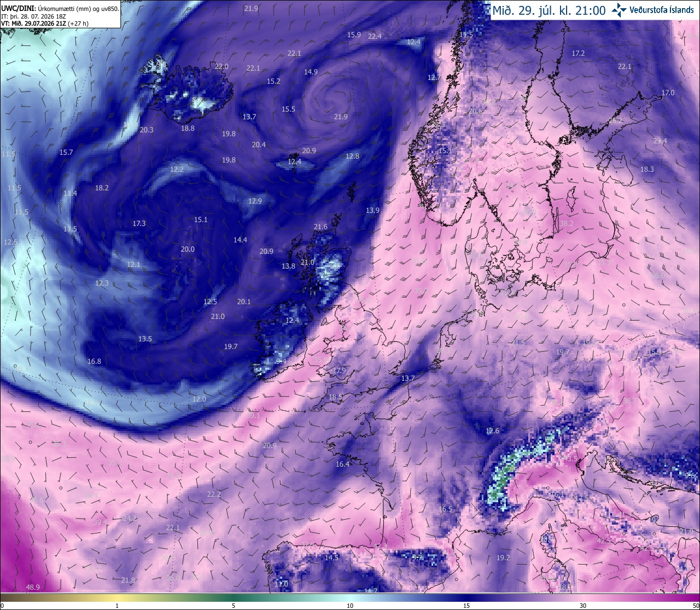This screenshot has width=700, height=610.
Task: Click the 1 mm tick on color legend
Action: pyautogui.click(x=117, y=605)
